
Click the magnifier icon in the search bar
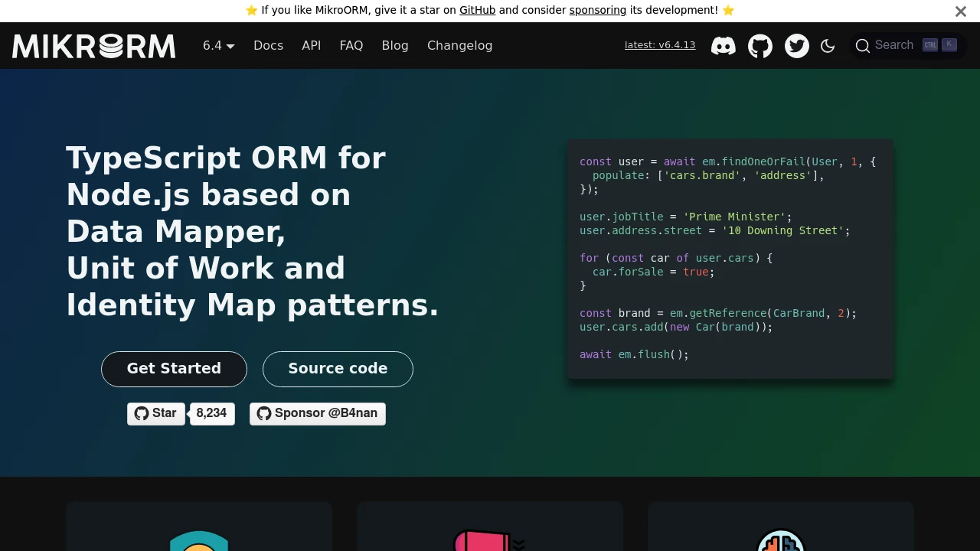(863, 46)
